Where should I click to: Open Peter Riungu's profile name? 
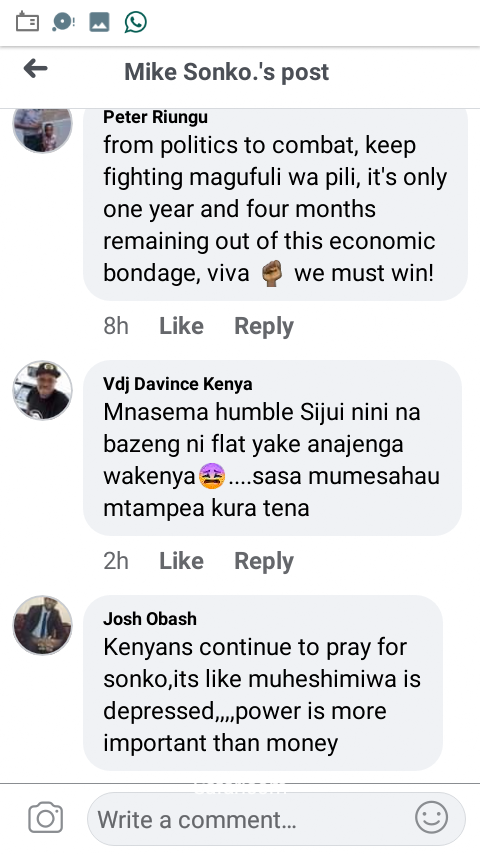click(155, 117)
